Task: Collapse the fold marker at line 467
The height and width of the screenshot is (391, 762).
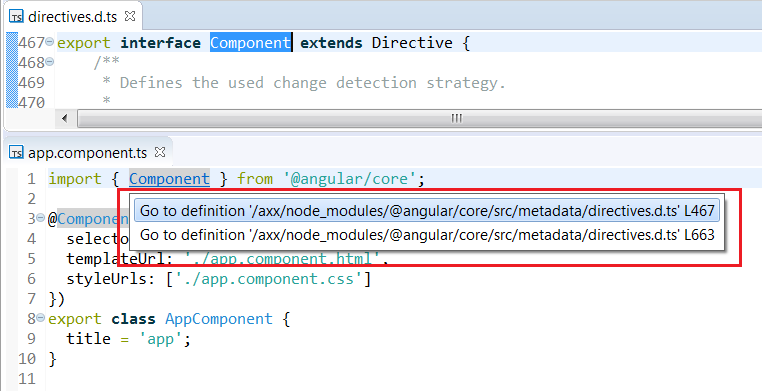Action: pyautogui.click(x=49, y=42)
